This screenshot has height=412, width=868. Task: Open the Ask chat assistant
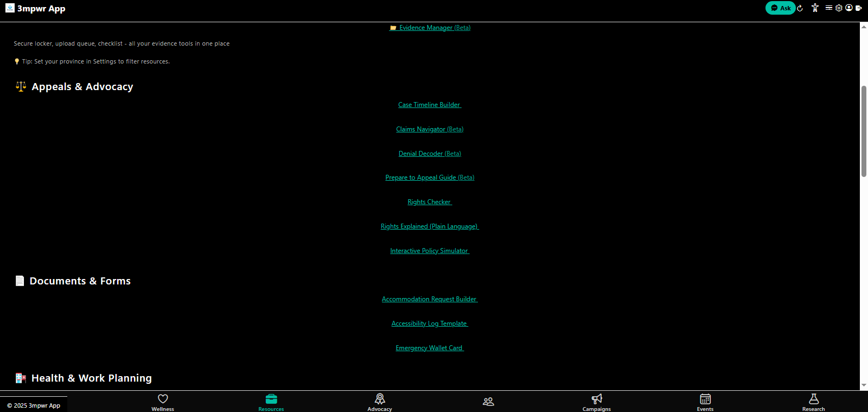point(780,8)
